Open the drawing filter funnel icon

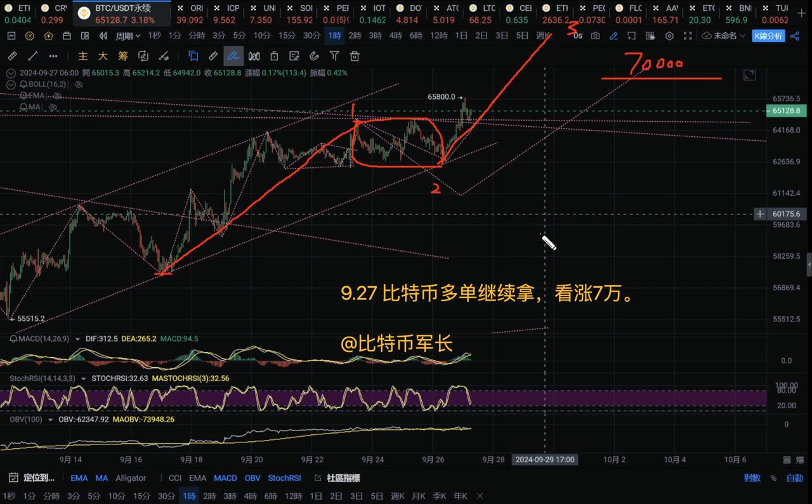[x=334, y=56]
